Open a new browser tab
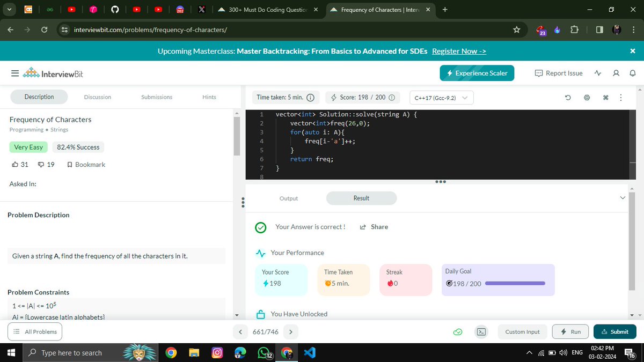 coord(445,9)
